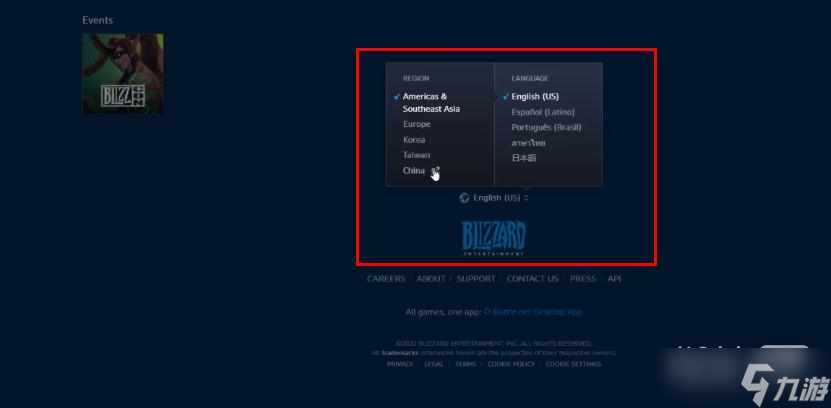
Task: Open the COOKIE POLICY link
Action: click(x=511, y=364)
